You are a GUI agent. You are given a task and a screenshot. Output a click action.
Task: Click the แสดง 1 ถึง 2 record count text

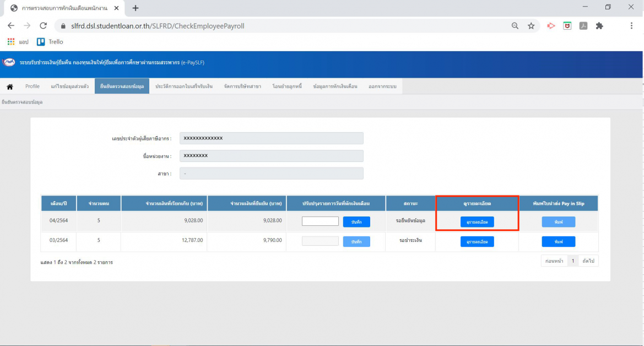coord(77,262)
